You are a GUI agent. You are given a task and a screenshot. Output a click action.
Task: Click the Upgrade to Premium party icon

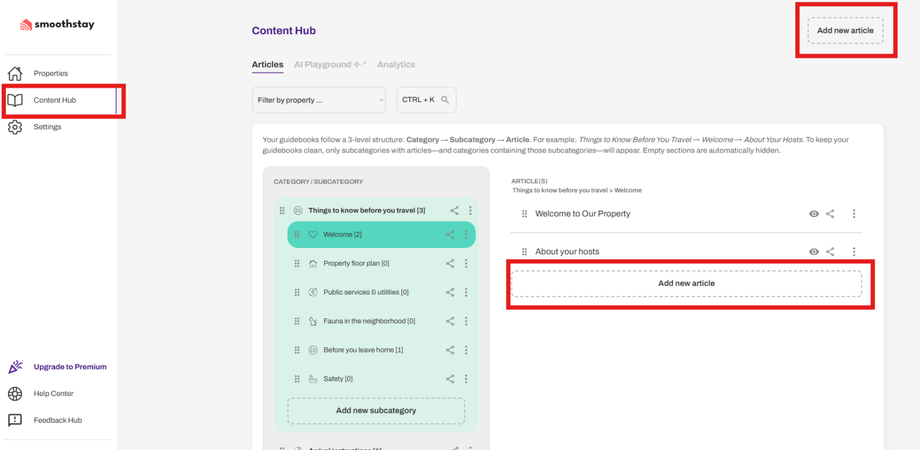(x=15, y=367)
